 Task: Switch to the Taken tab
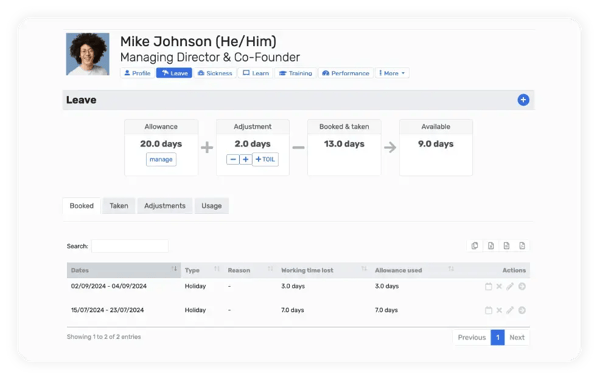[119, 206]
